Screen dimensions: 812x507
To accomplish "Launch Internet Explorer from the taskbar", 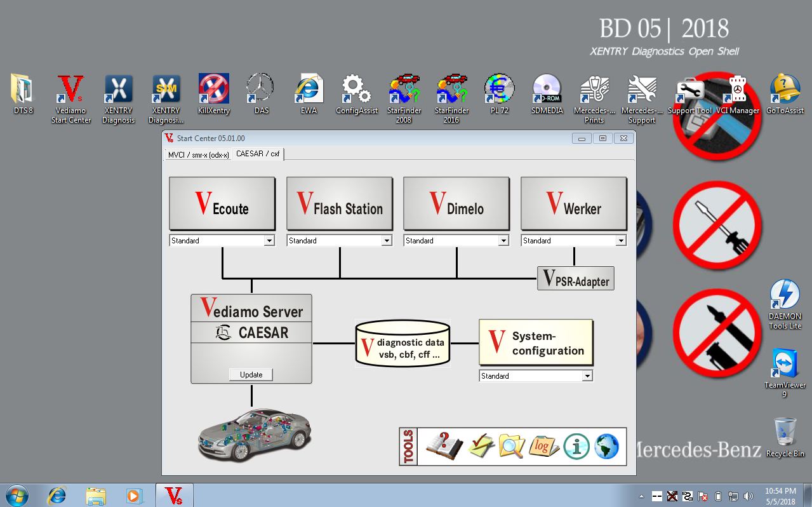I will point(57,495).
